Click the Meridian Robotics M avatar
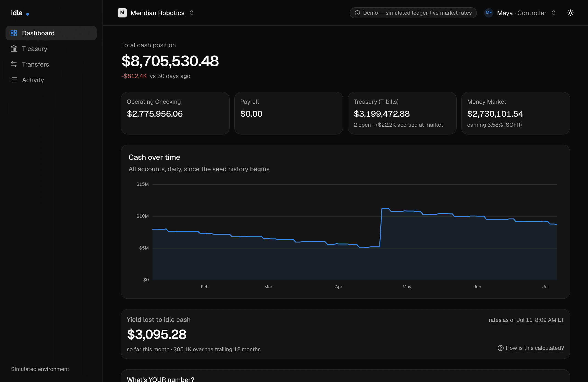Image resolution: width=588 pixels, height=382 pixels. point(122,13)
